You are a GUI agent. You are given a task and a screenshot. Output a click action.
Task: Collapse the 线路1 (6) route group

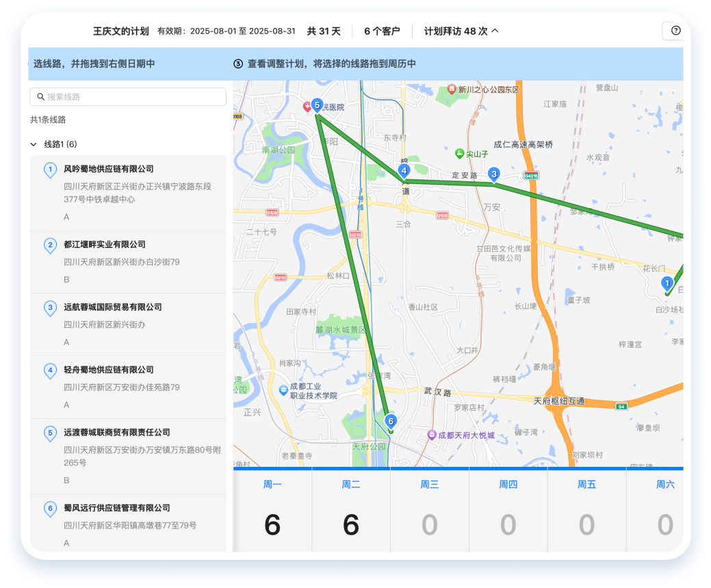tap(34, 144)
